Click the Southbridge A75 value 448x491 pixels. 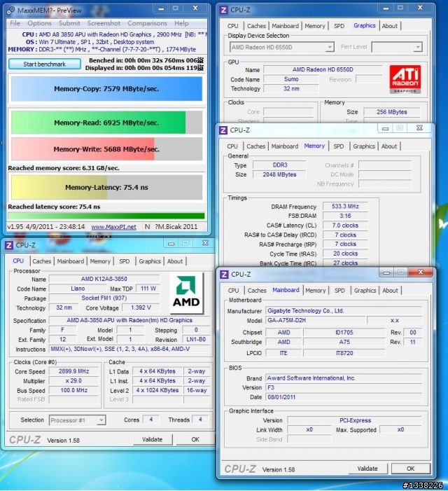(344, 342)
